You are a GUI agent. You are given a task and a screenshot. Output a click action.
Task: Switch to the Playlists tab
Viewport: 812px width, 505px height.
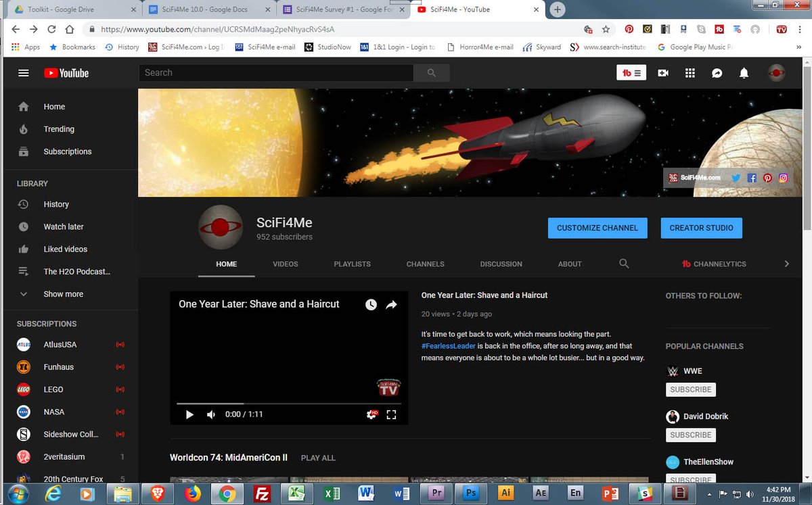[x=352, y=264]
